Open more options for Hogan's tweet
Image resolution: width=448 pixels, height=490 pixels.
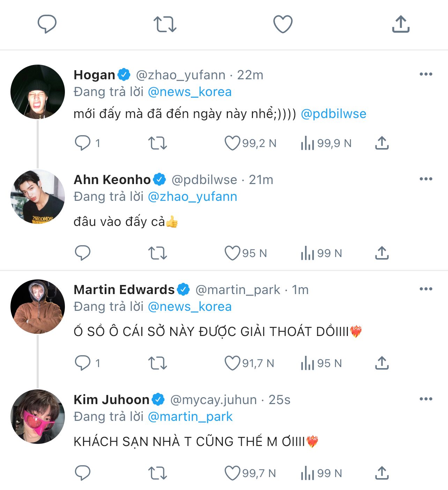[426, 74]
